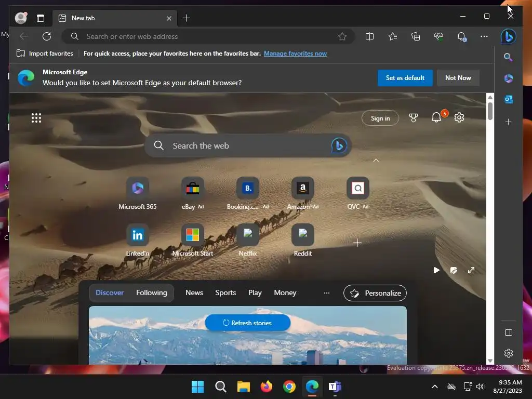Open Amazon quick link

(303, 193)
